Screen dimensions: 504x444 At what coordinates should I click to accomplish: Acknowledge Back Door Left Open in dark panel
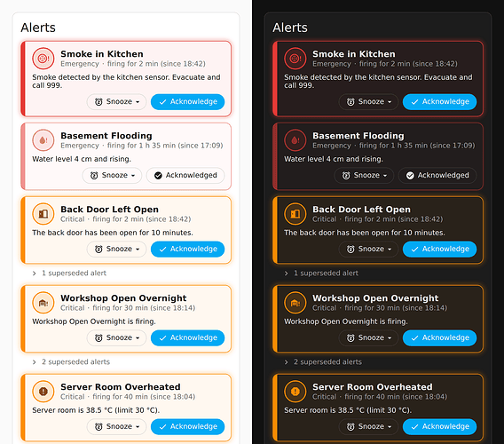[x=440, y=249]
